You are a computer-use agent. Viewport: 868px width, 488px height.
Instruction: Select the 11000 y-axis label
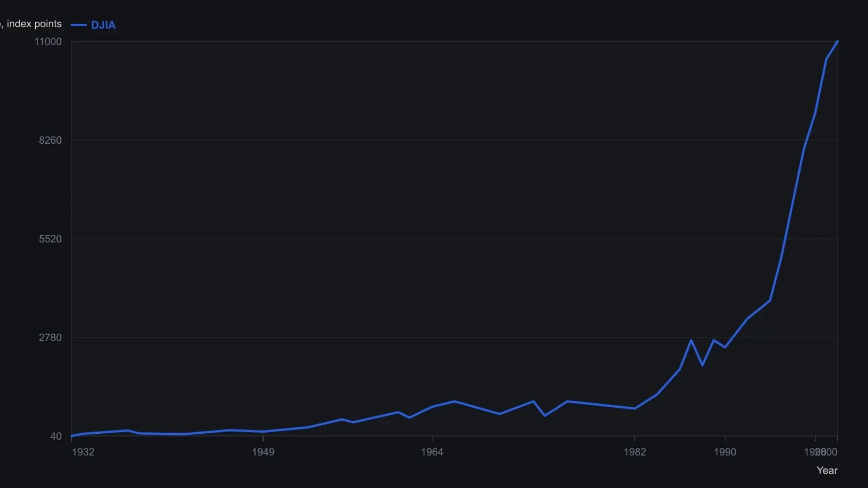(x=48, y=42)
